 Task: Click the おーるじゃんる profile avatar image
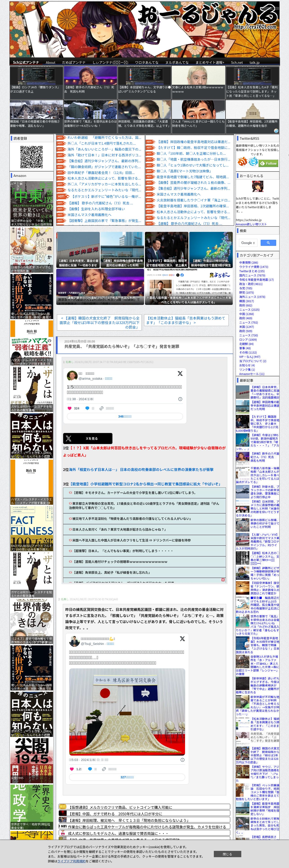click(x=258, y=186)
